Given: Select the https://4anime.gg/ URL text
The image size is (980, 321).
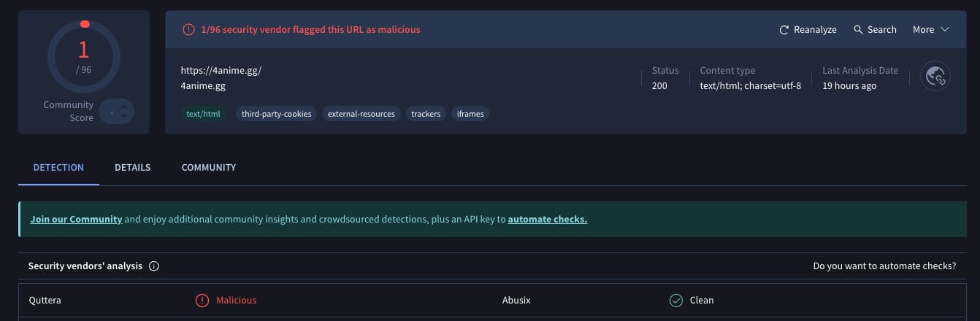Looking at the screenshot, I should click(x=221, y=71).
